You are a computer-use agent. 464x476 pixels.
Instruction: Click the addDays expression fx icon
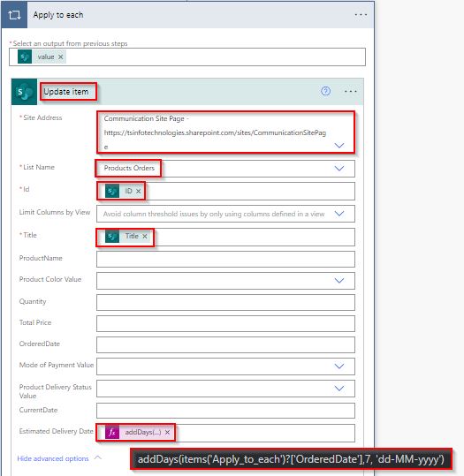112,432
